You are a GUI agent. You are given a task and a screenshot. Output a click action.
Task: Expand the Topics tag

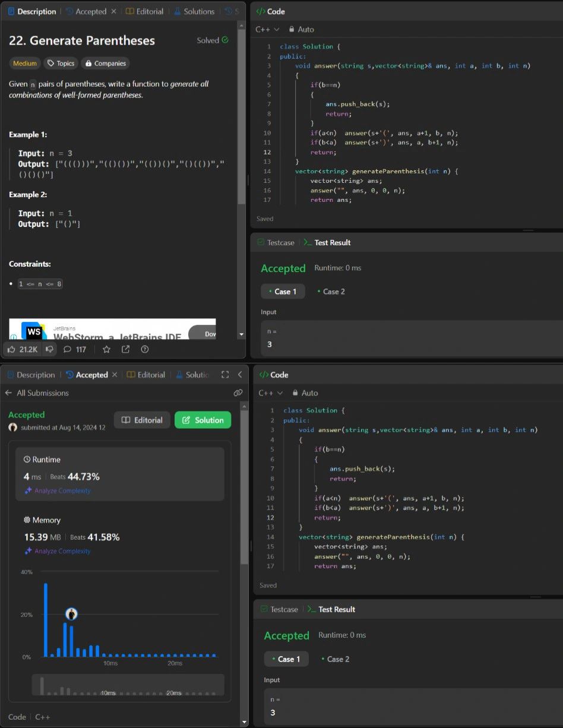61,64
